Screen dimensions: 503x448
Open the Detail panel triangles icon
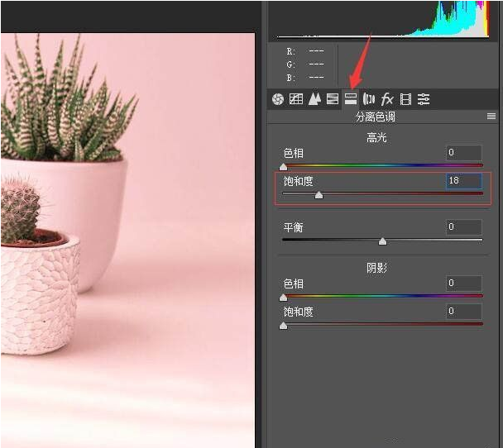click(314, 99)
